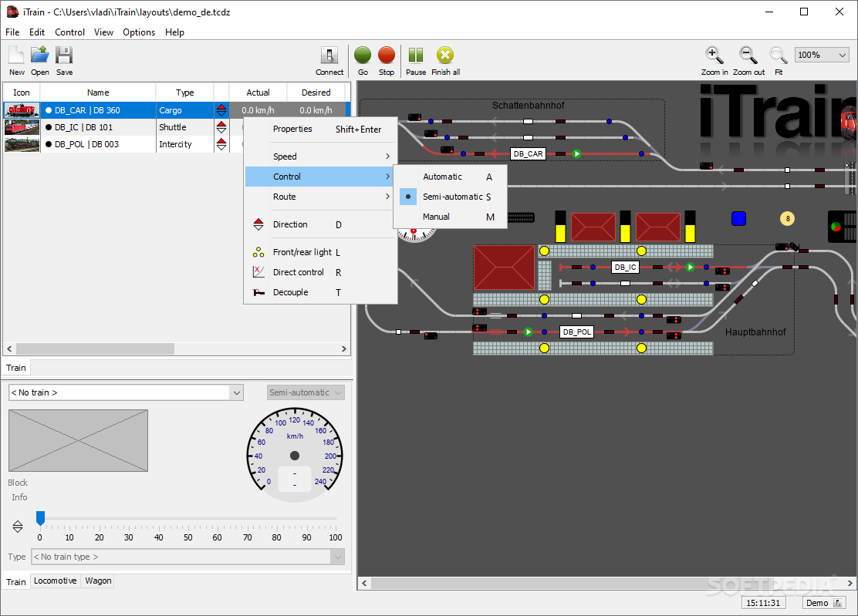Click the Actual column header

coord(258,93)
